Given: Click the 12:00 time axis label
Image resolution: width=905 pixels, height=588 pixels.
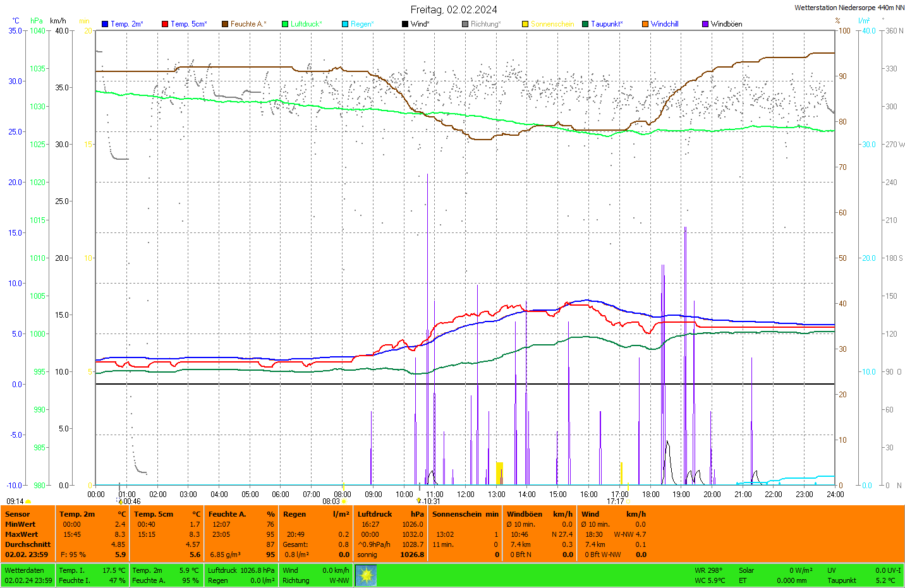Looking at the screenshot, I should [x=466, y=495].
